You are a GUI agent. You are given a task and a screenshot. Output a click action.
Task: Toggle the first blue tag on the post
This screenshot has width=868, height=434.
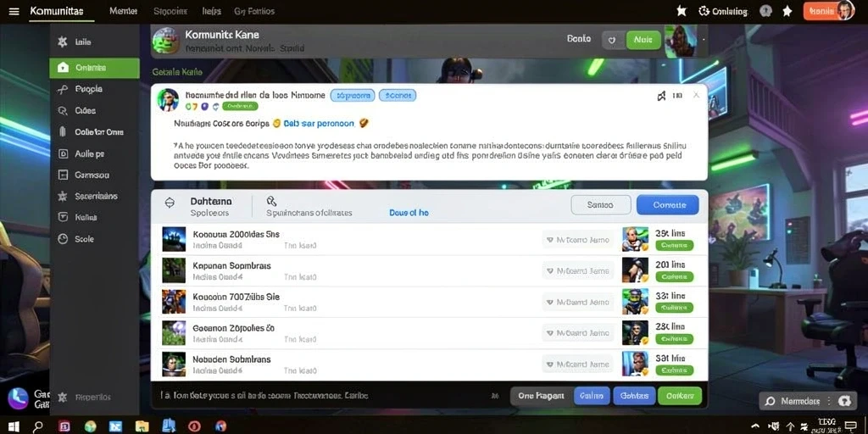353,95
